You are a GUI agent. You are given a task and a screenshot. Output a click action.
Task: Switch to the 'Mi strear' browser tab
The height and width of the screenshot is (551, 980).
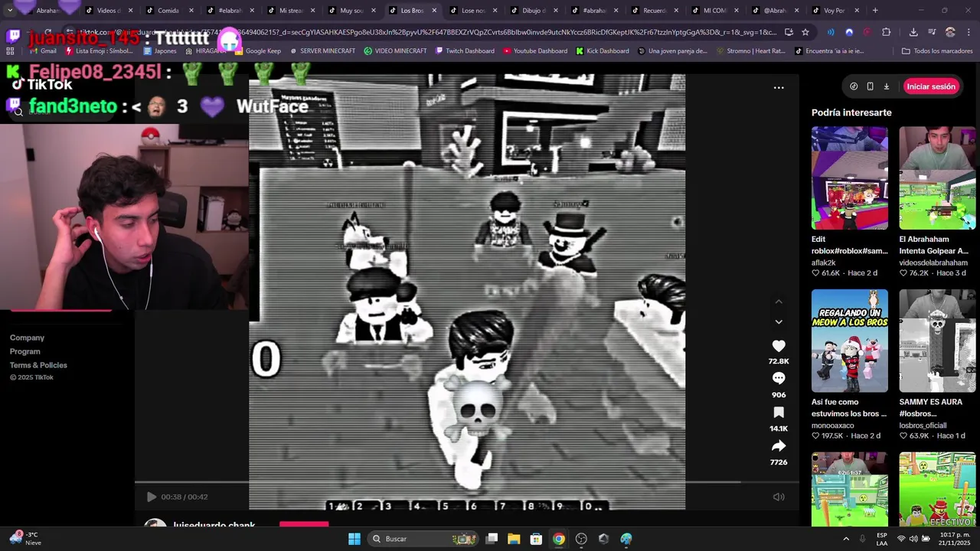[x=290, y=11]
